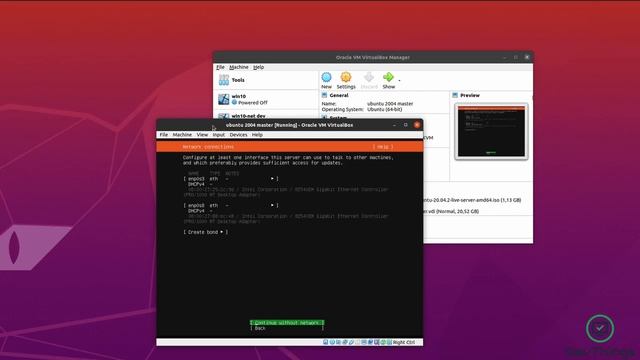This screenshot has height=360, width=640.
Task: Close the VirtualBox Manager window
Action: point(527,57)
